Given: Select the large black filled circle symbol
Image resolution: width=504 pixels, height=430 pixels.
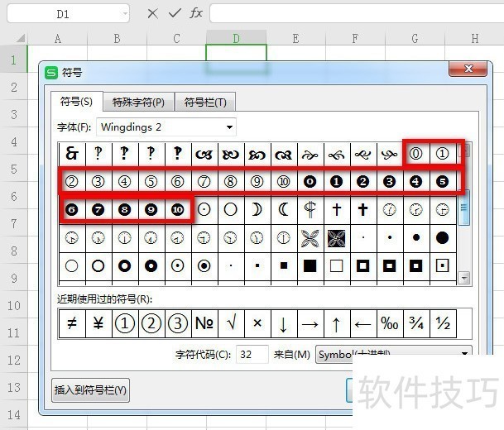Looking at the screenshot, I should 442,238.
